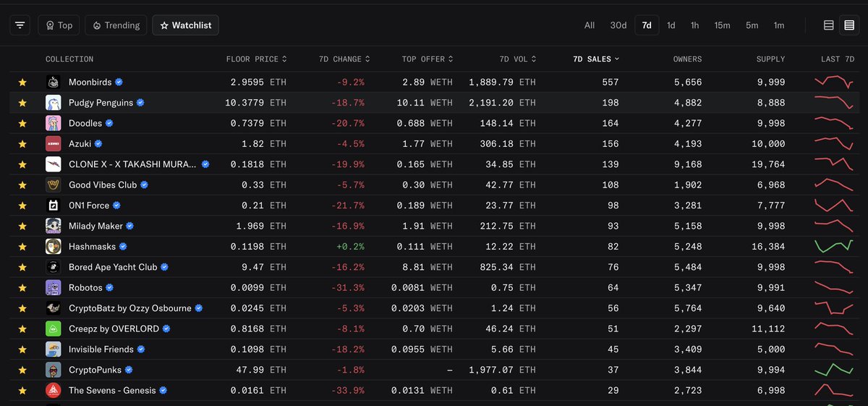
Task: Toggle star for Robotos
Action: (22, 287)
